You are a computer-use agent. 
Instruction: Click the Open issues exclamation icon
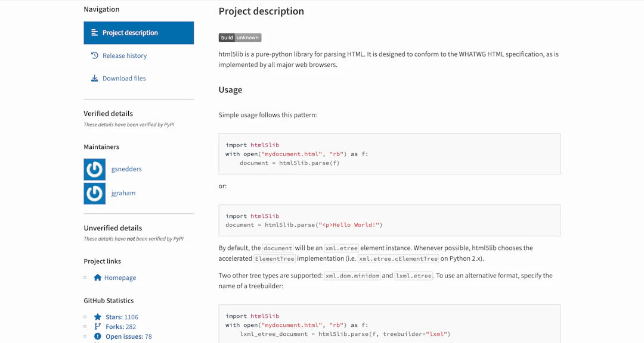[x=97, y=336]
